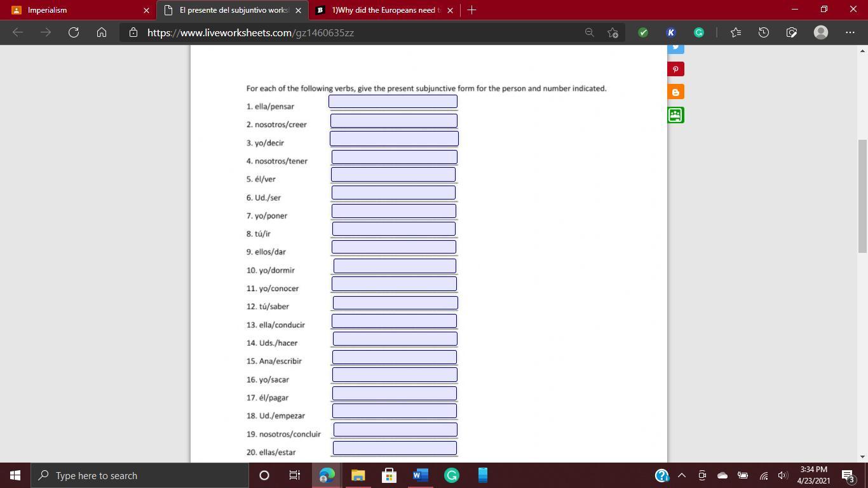Open the Favorites list
This screenshot has height=488, width=868.
[x=736, y=32]
